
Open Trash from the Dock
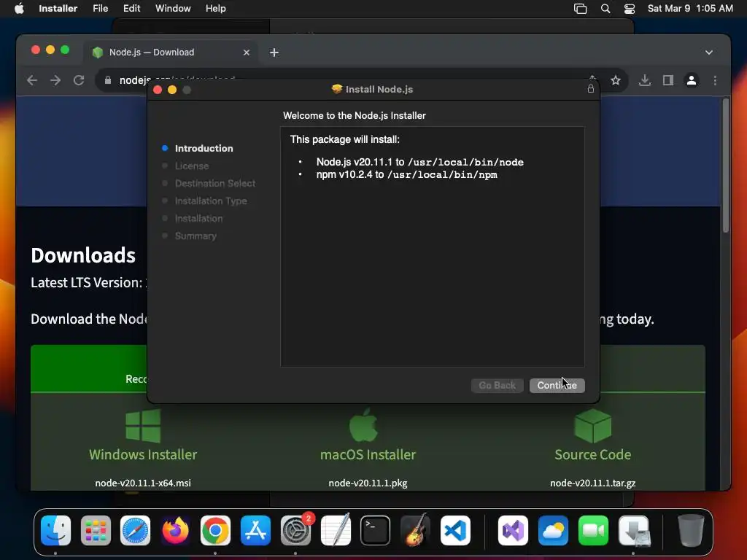pos(691,530)
